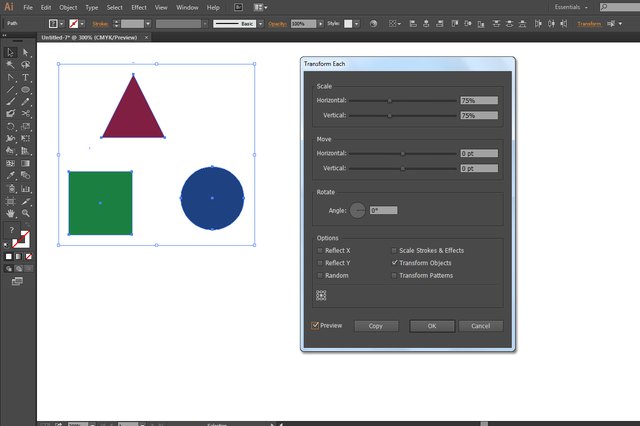
Task: Select the Artboard tool
Action: tap(10, 201)
